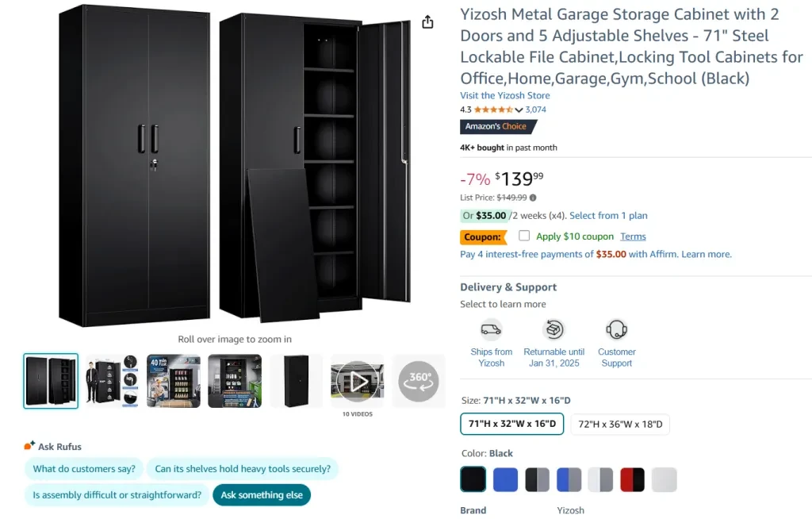Choose the solid blue color swatch

click(505, 479)
